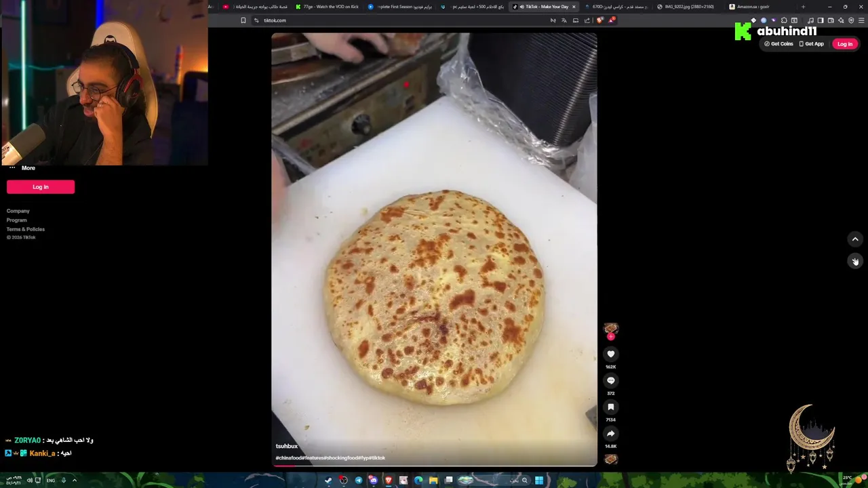The image size is (868, 488).
Task: Switch to the 'plete First Season' tab
Action: [x=400, y=7]
